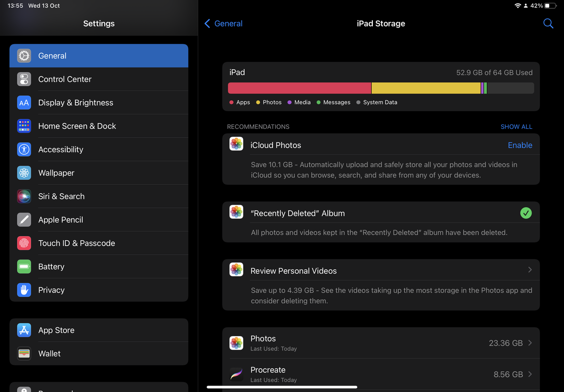564x392 pixels.
Task: Tap the Siri & Search orb icon
Action: 24,196
